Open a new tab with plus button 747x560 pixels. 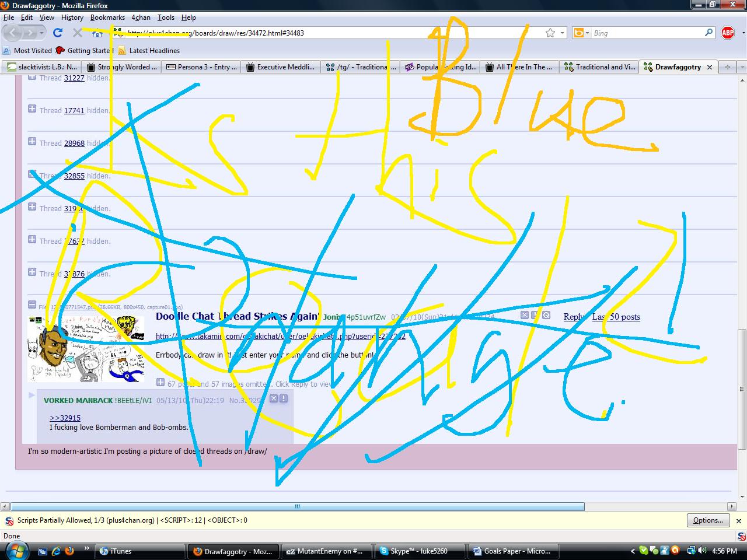point(727,67)
